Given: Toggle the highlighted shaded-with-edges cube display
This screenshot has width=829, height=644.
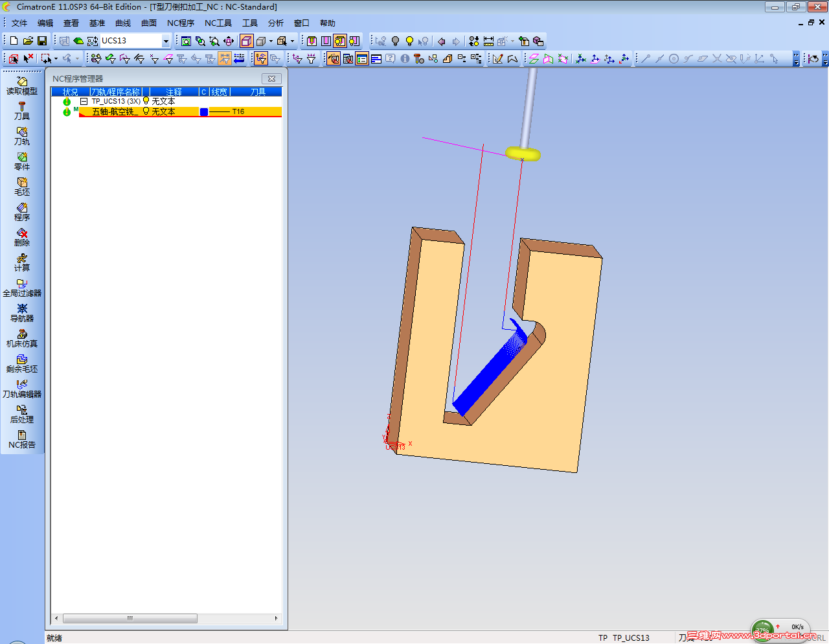Looking at the screenshot, I should (246, 41).
